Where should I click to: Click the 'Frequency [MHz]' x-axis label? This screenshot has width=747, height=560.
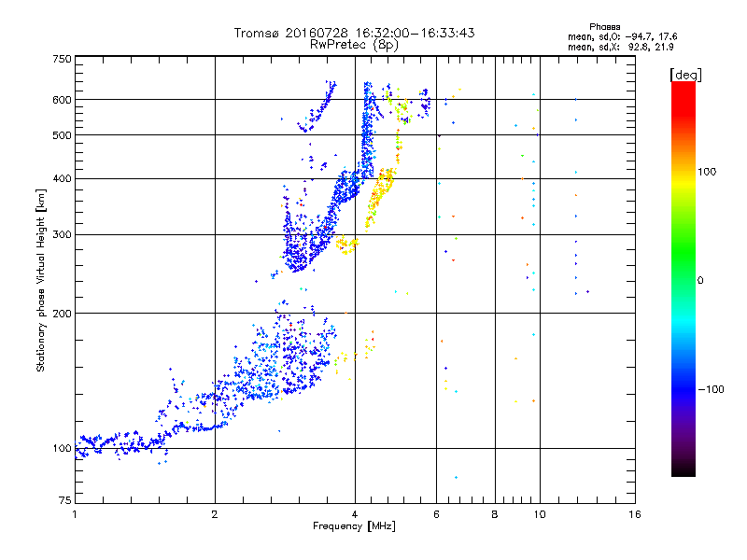(x=354, y=526)
